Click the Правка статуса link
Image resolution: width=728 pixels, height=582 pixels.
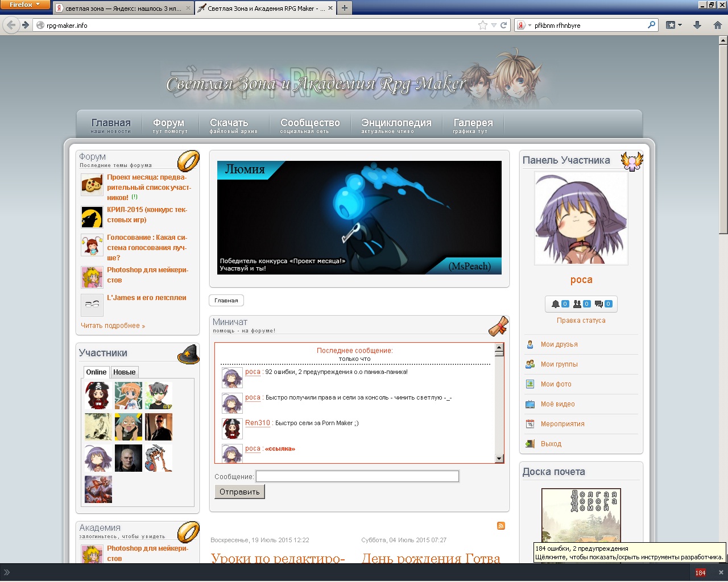[581, 321]
